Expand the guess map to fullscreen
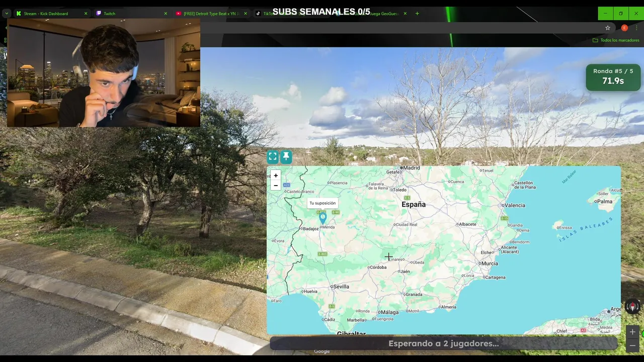Screen dimensions: 644x362 (x=273, y=157)
